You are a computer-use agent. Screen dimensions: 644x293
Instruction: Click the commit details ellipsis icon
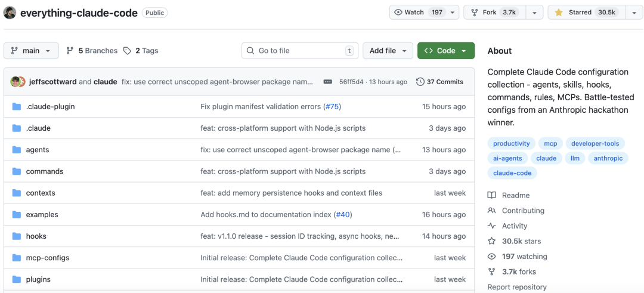(x=327, y=82)
